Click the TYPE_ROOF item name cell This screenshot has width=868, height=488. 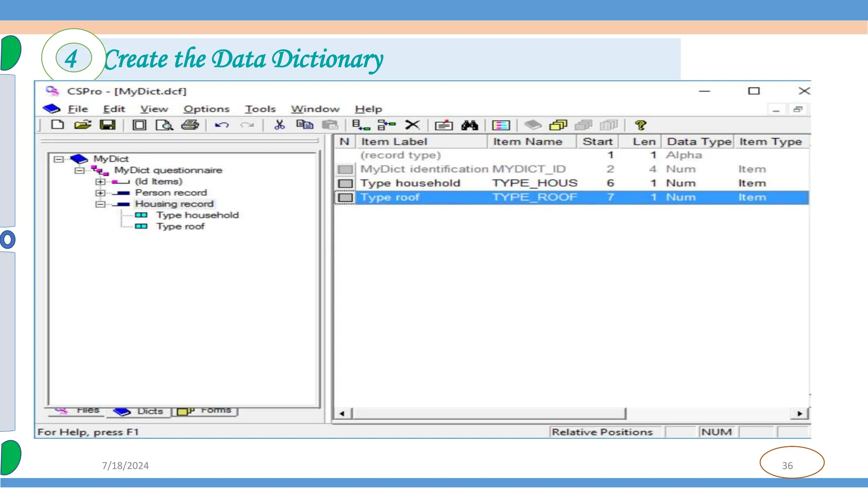point(534,197)
